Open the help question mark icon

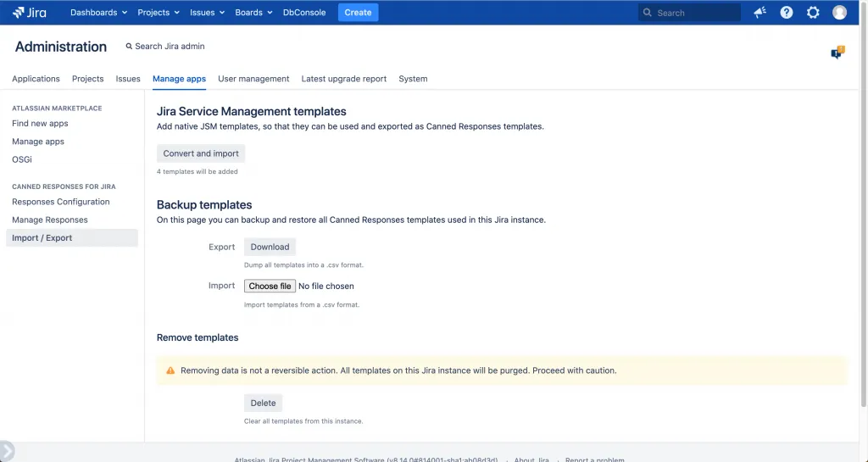pos(786,12)
